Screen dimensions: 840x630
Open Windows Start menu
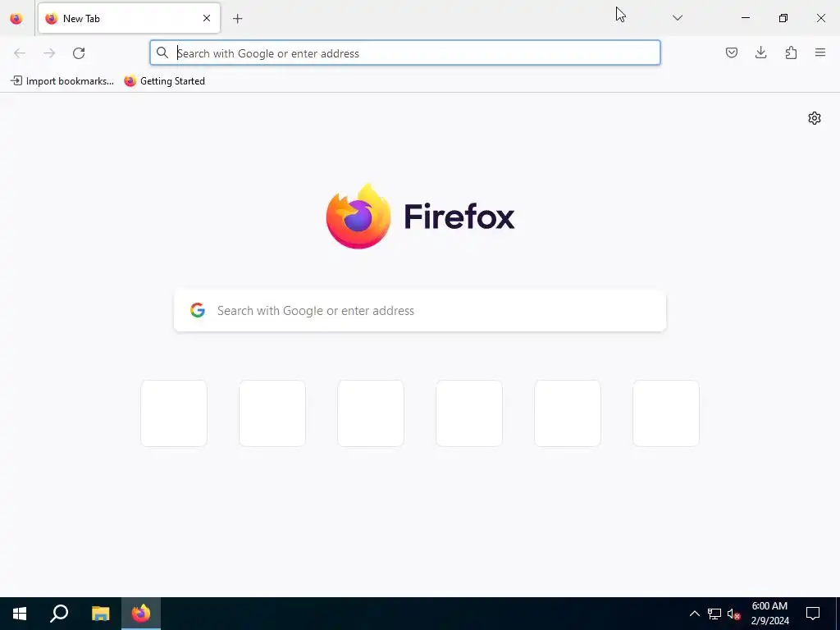pyautogui.click(x=20, y=614)
